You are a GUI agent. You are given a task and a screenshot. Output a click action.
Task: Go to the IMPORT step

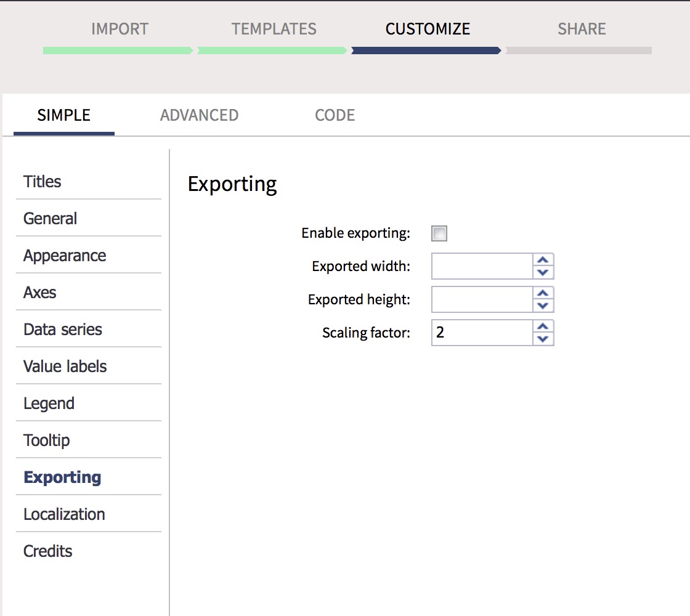point(120,29)
